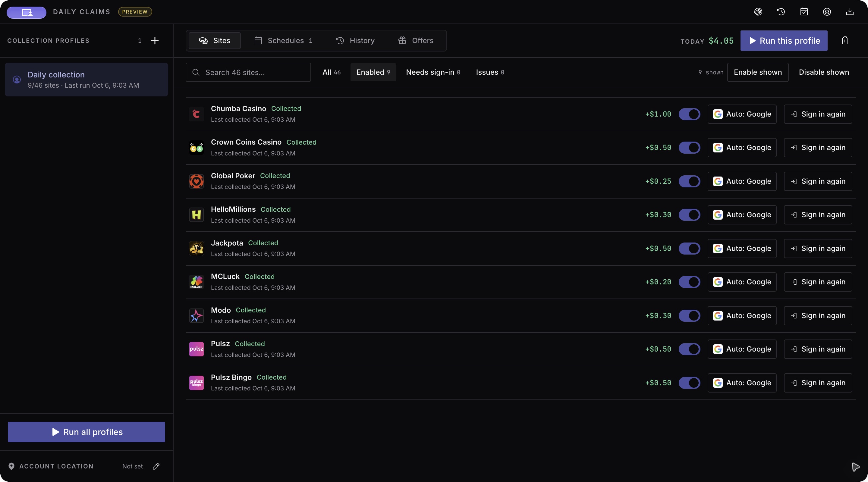The height and width of the screenshot is (482, 868).
Task: Open the history clock icon in top bar
Action: [781, 12]
